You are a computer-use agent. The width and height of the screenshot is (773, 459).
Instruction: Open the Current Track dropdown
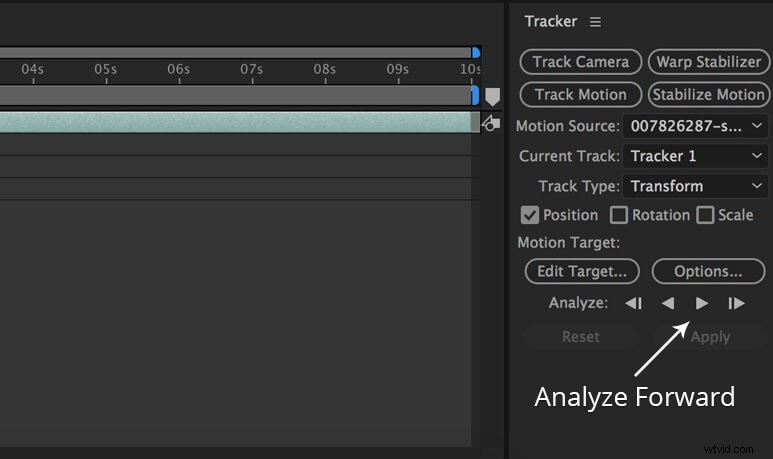[x=695, y=156]
